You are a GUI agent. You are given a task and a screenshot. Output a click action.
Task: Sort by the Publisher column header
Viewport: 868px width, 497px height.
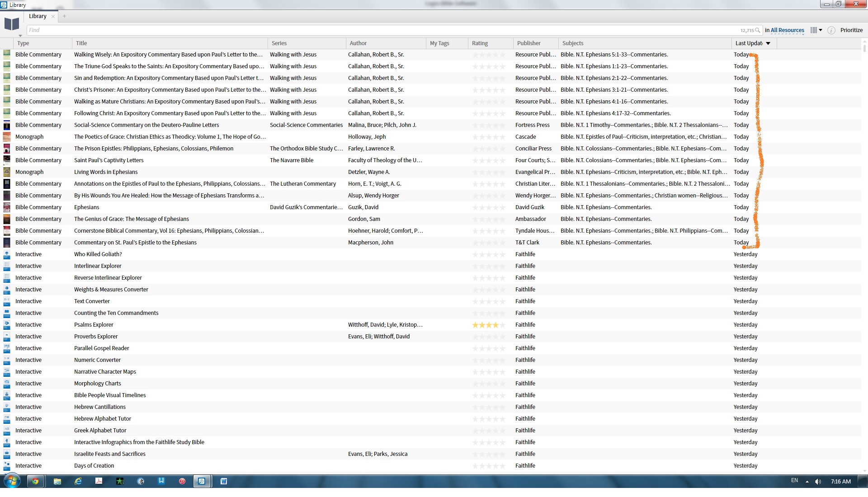click(536, 43)
